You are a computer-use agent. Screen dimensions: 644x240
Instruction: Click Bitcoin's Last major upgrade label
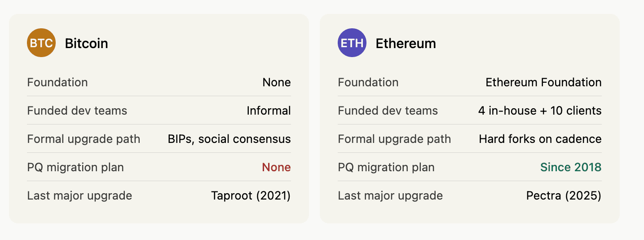coord(79,196)
